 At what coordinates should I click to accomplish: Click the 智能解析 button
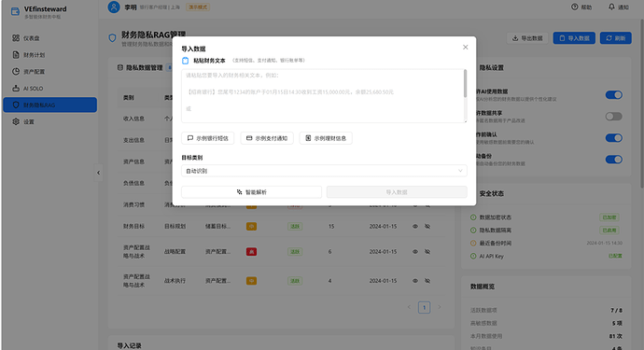pyautogui.click(x=251, y=192)
